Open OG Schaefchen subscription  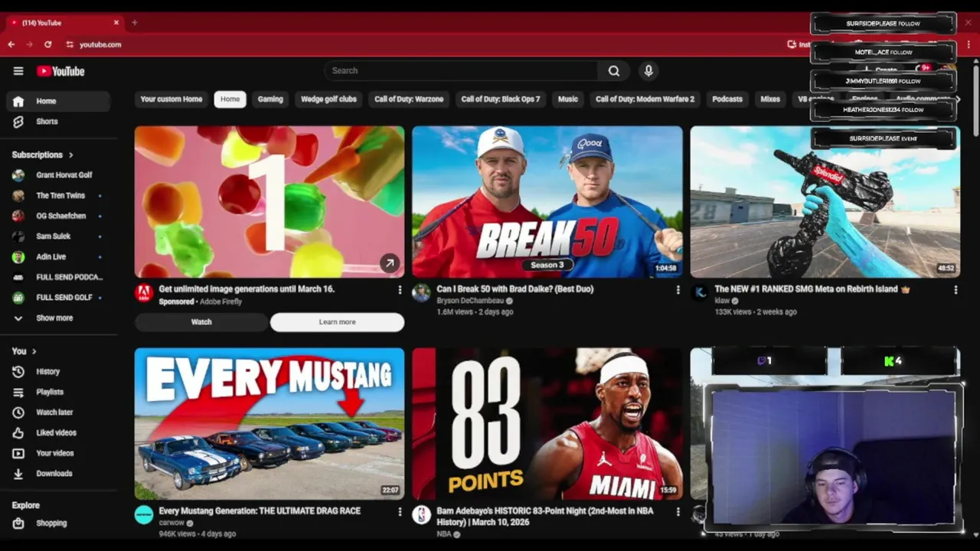click(x=58, y=216)
